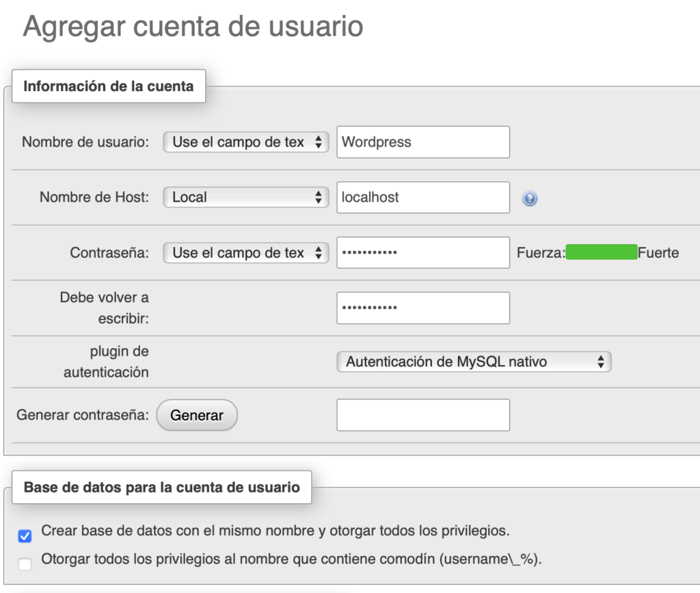Click the host name help icon
The image size is (700, 593).
pyautogui.click(x=530, y=198)
